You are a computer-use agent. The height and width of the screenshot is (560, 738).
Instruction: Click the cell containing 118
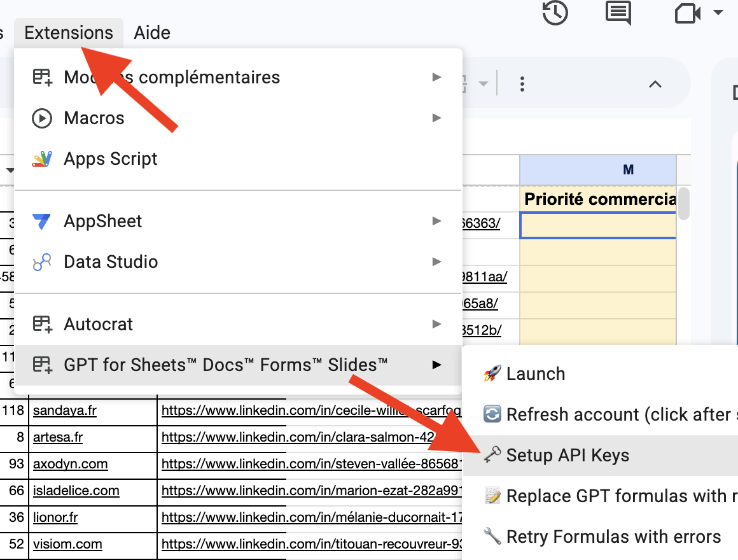point(14,411)
